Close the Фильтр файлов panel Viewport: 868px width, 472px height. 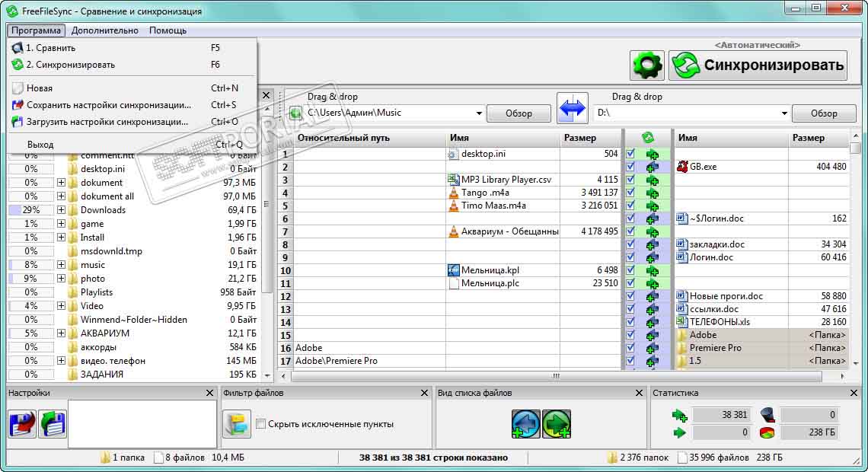tap(425, 393)
